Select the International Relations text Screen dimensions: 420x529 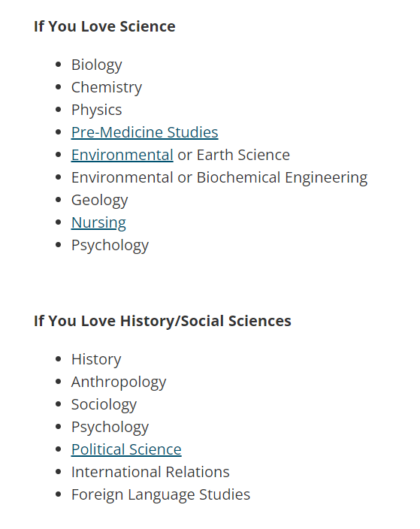click(x=150, y=472)
